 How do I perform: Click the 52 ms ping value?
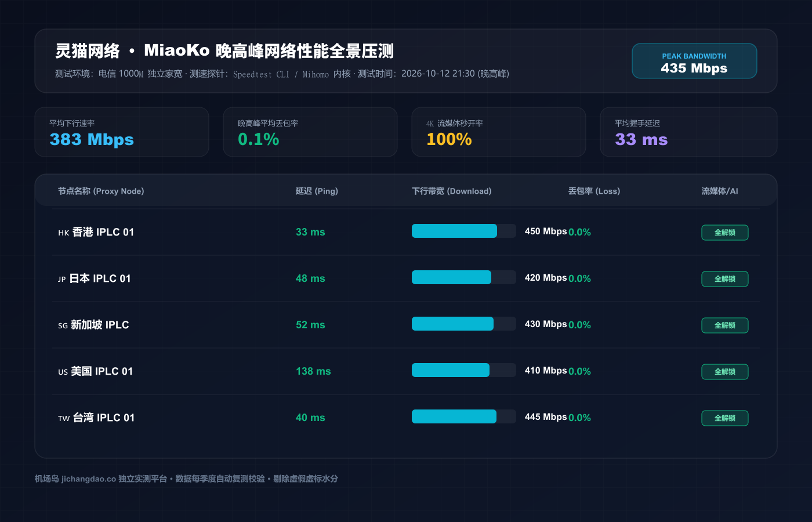[310, 325]
